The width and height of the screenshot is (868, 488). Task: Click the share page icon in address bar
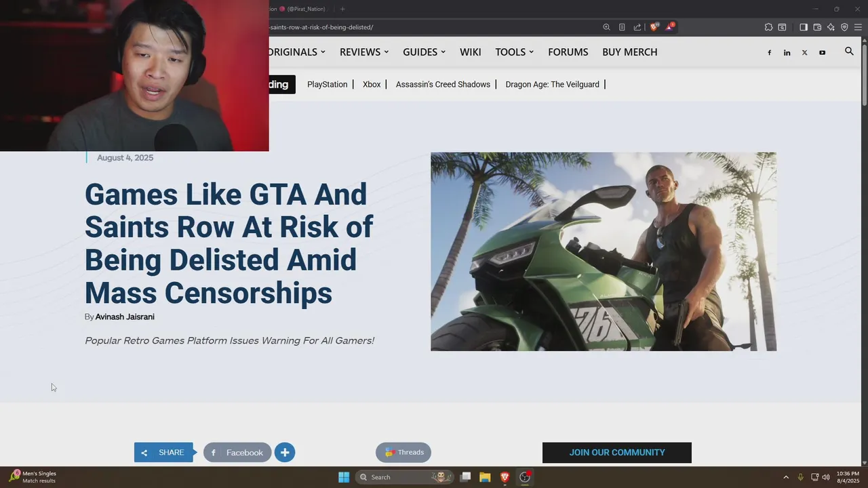point(637,27)
